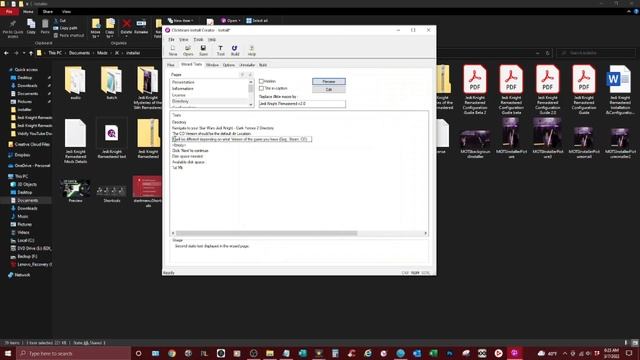Click the Test toolbar icon in Install Creator

click(x=220, y=51)
